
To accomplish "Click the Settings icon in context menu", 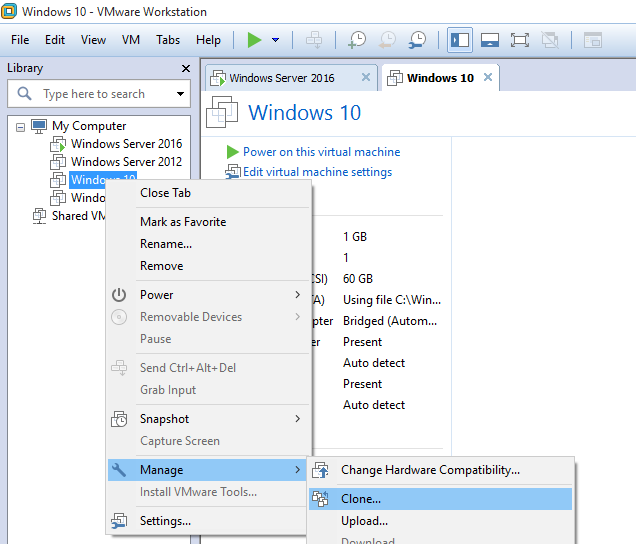I will point(119,521).
